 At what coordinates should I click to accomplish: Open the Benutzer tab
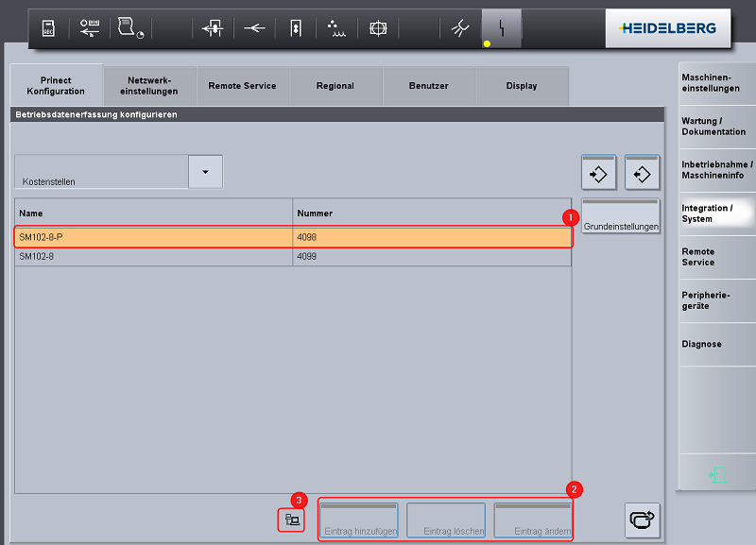[429, 86]
